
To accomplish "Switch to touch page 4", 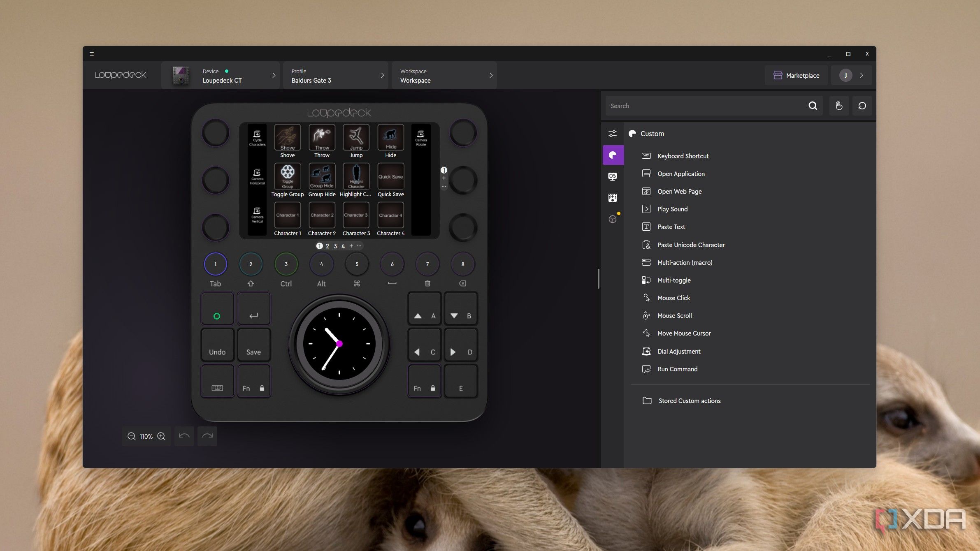I will pyautogui.click(x=343, y=246).
